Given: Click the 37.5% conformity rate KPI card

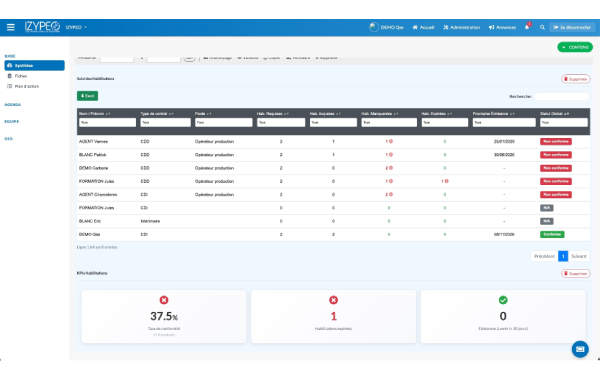Looking at the screenshot, I should point(164,316).
